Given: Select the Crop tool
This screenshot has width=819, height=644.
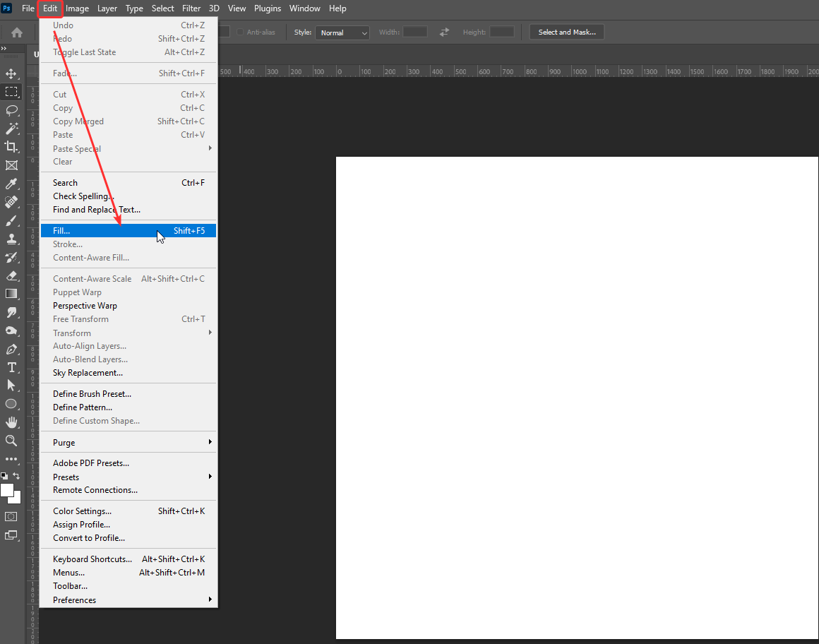Looking at the screenshot, I should tap(11, 147).
